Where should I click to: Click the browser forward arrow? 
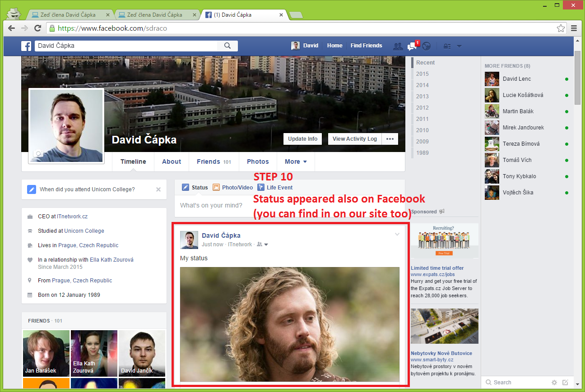point(25,28)
